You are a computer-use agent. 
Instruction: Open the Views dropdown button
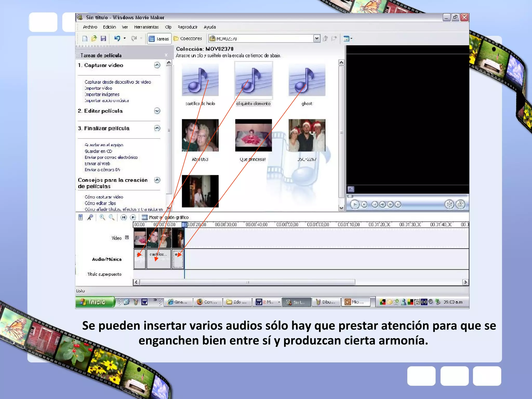(x=348, y=39)
